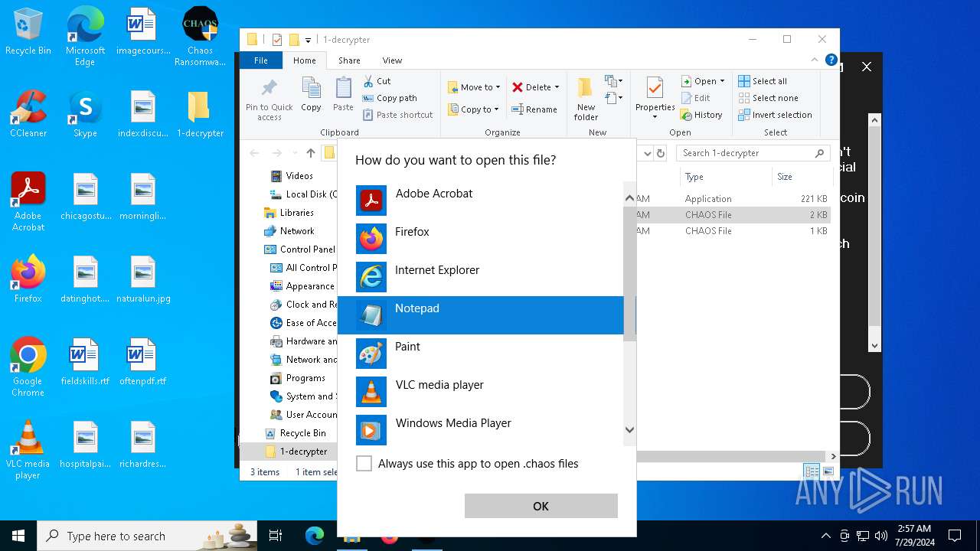Expand the Open dropdown in ribbon
This screenshot has width=980, height=551.
[x=722, y=81]
